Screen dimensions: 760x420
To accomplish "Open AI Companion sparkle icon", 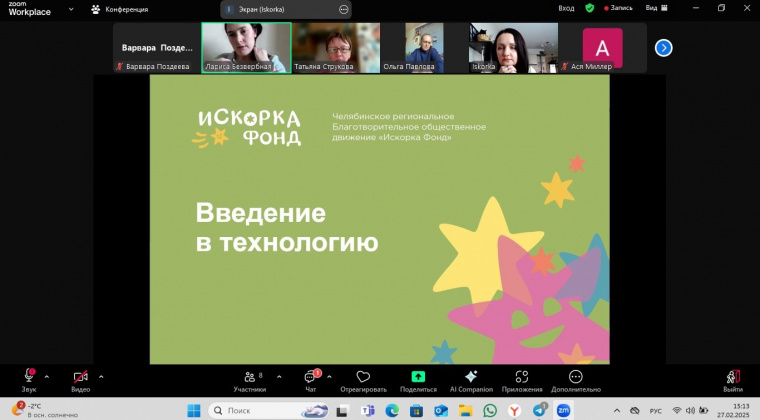I will tap(471, 376).
